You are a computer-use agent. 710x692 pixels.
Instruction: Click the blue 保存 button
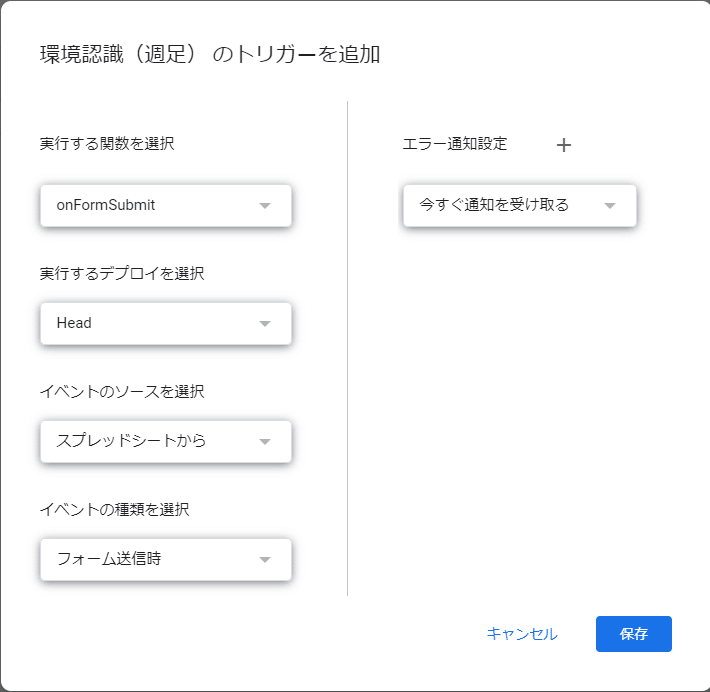[633, 634]
